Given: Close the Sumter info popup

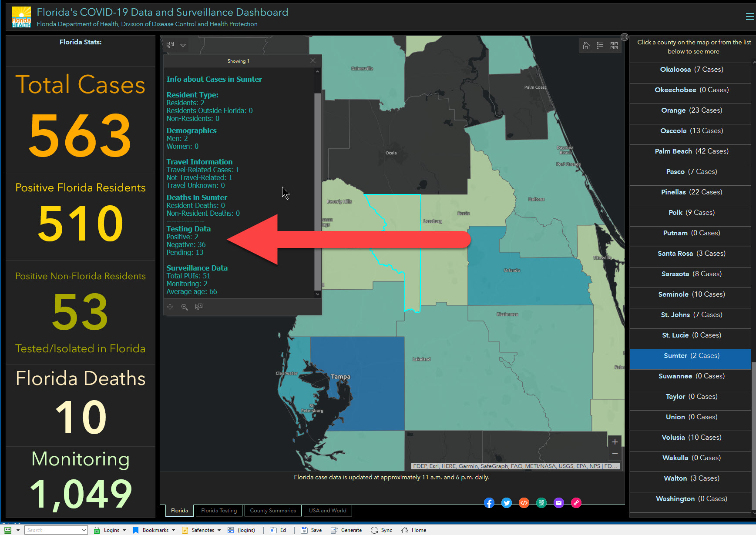Looking at the screenshot, I should 313,60.
